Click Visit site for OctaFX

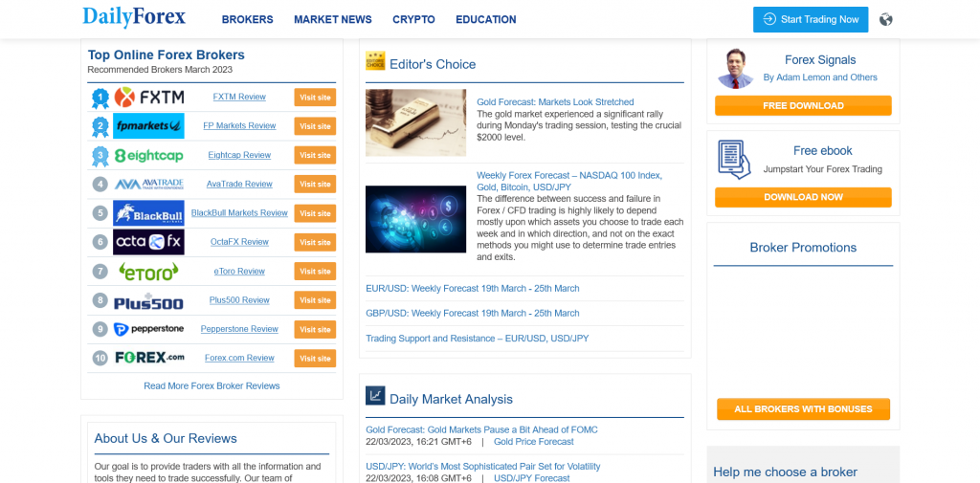click(315, 242)
